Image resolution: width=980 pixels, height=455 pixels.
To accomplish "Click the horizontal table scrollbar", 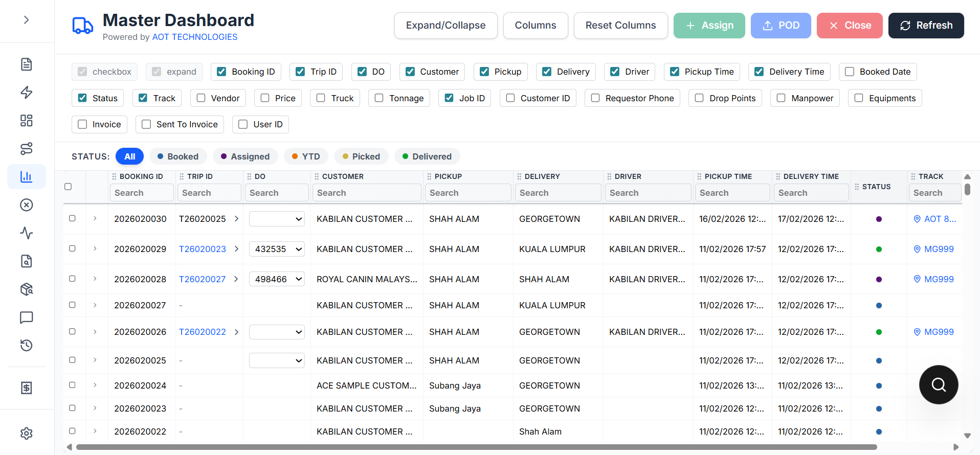I will pyautogui.click(x=477, y=447).
